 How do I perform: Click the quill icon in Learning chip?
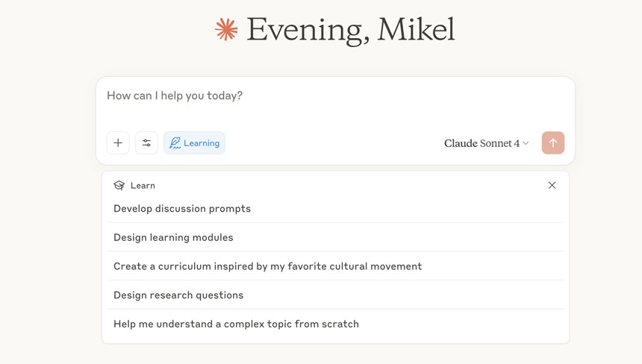click(175, 142)
